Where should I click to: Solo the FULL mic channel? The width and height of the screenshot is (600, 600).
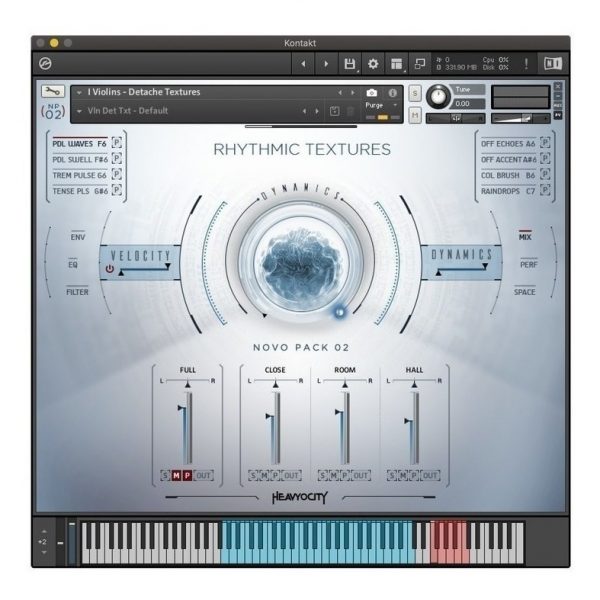pos(165,476)
